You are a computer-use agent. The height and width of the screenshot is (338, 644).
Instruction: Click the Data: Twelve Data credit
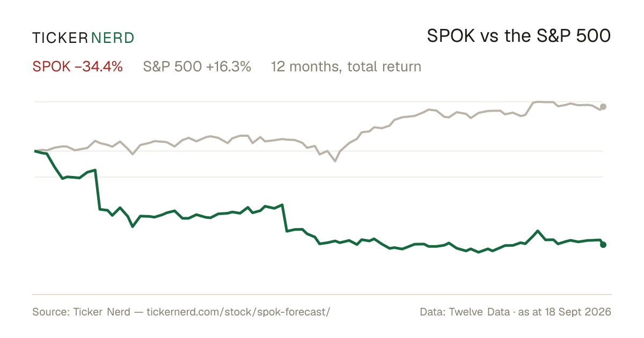[x=466, y=312]
